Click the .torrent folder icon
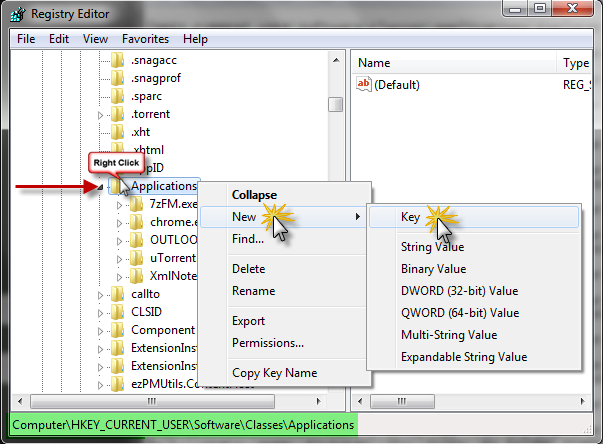This screenshot has width=603, height=444. 119,114
